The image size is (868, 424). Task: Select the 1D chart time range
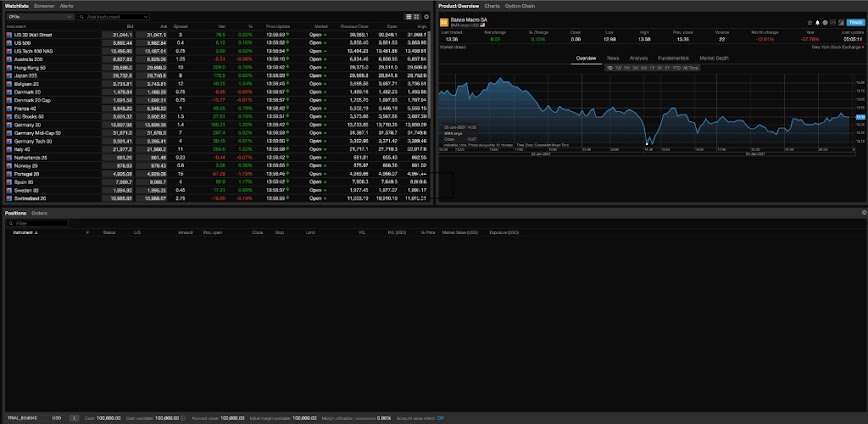(x=610, y=67)
